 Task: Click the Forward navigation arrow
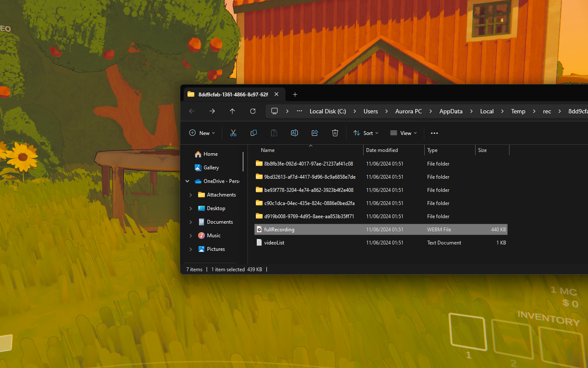click(212, 111)
